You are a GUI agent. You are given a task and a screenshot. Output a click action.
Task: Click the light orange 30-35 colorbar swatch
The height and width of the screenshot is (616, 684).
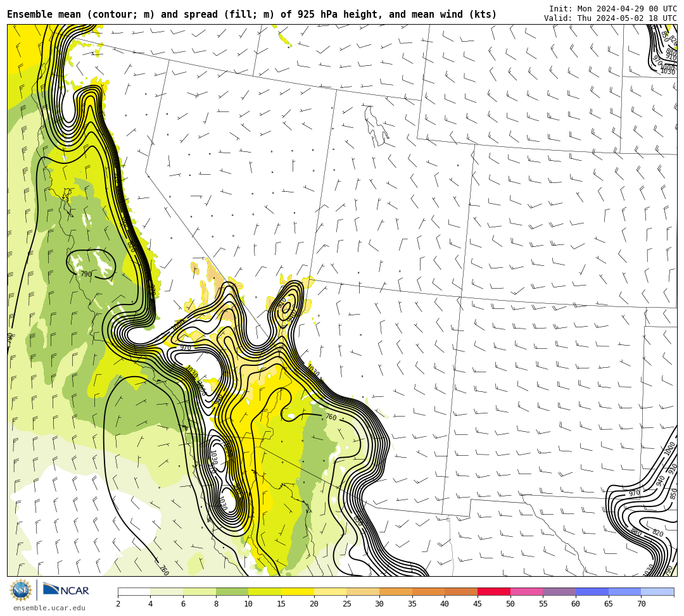[x=396, y=591]
